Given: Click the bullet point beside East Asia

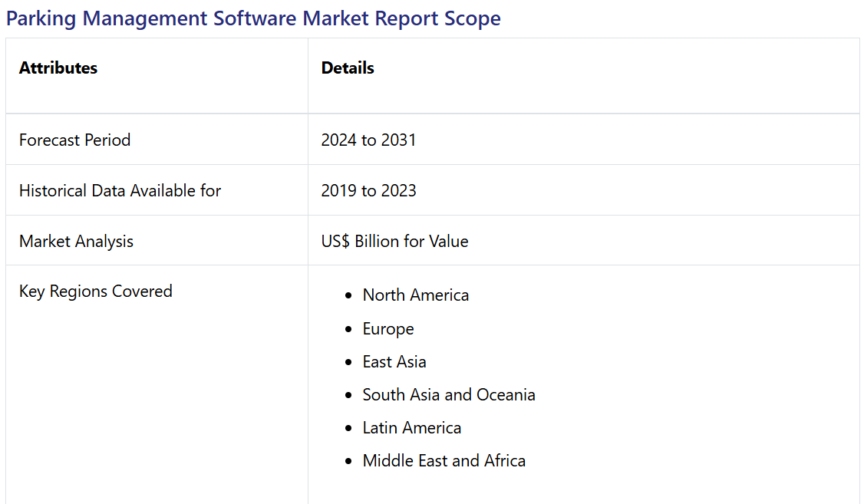Looking at the screenshot, I should (x=349, y=362).
